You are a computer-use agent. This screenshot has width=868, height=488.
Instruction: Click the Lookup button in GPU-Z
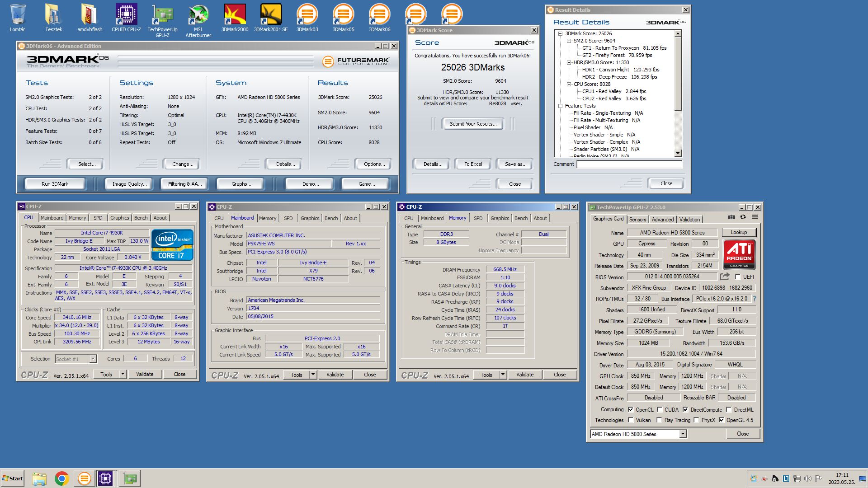tap(739, 232)
